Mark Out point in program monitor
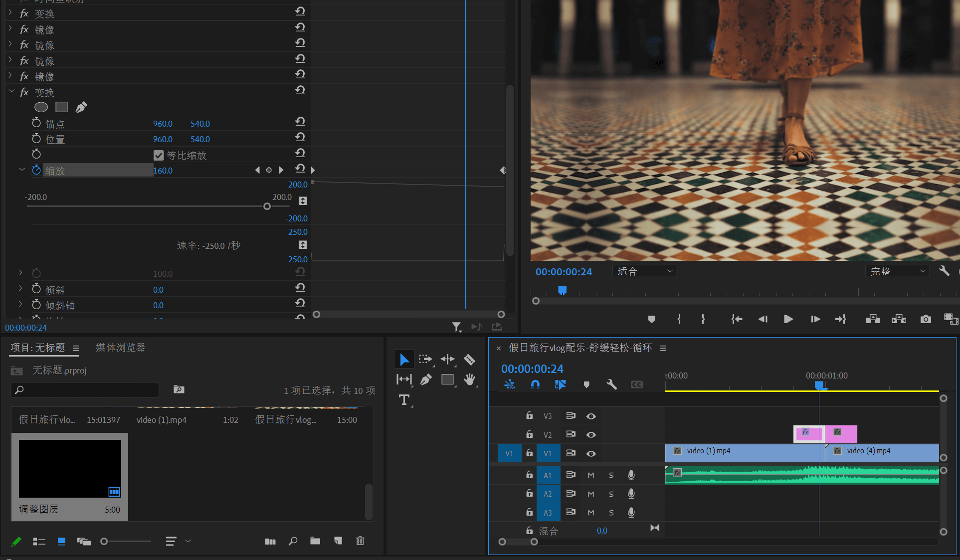Viewport: 960px width, 560px height. coord(703,319)
